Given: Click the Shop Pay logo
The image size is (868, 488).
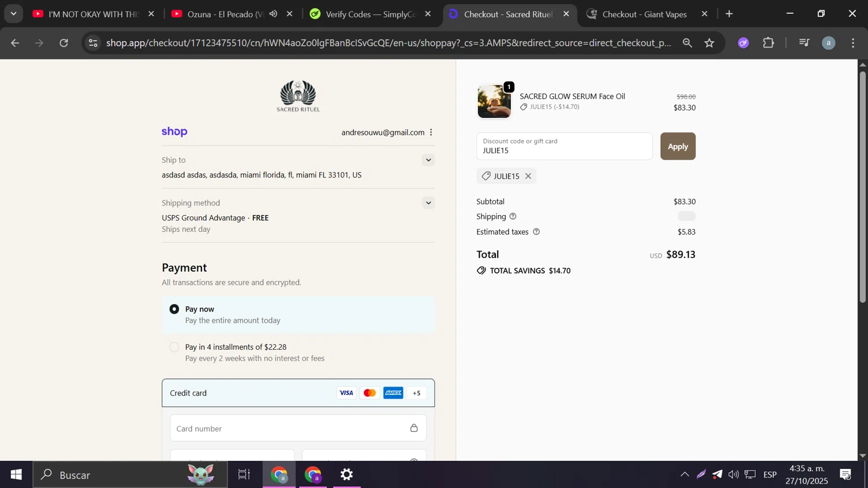Looking at the screenshot, I should coord(175,132).
